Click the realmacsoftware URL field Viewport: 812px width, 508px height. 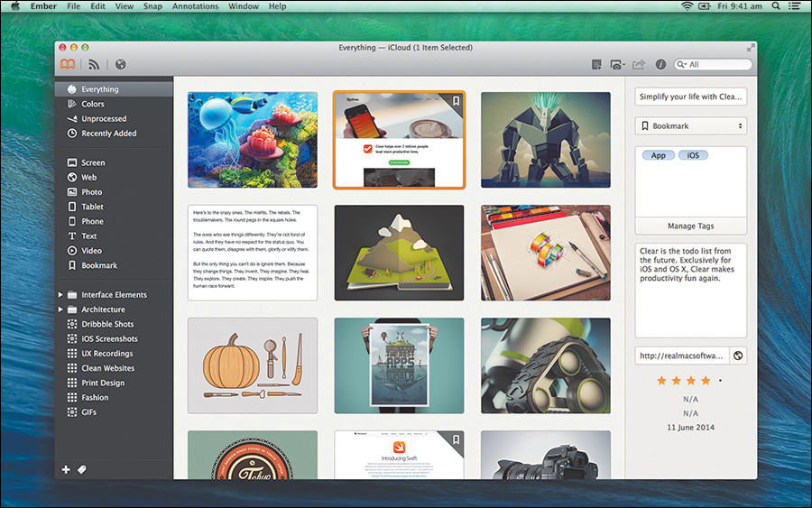682,356
